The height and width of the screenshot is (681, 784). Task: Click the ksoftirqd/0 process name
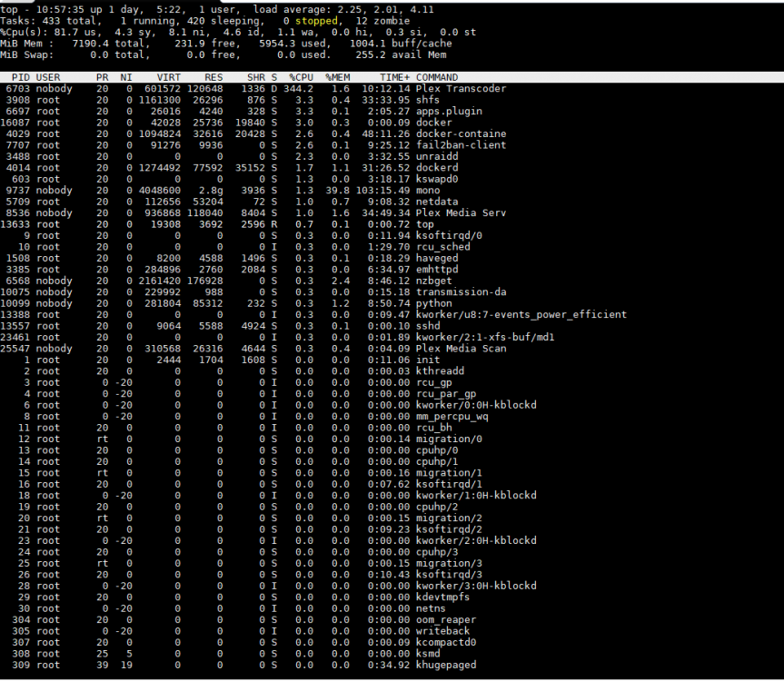pos(449,235)
